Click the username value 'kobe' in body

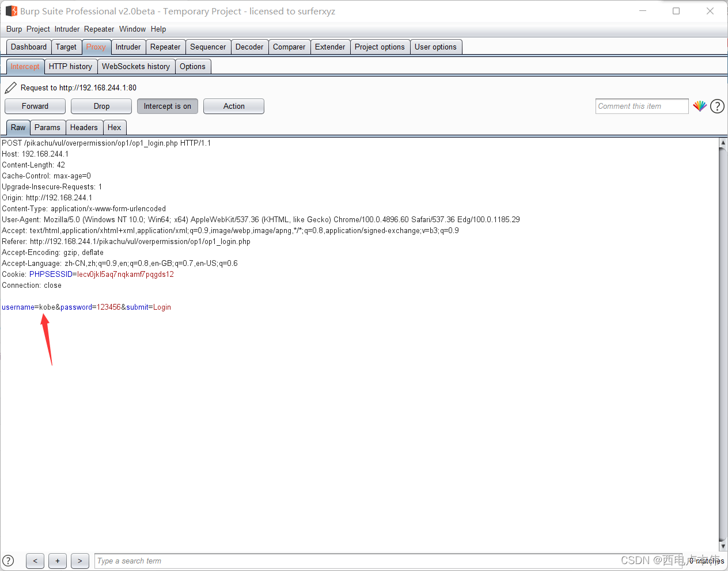(47, 307)
